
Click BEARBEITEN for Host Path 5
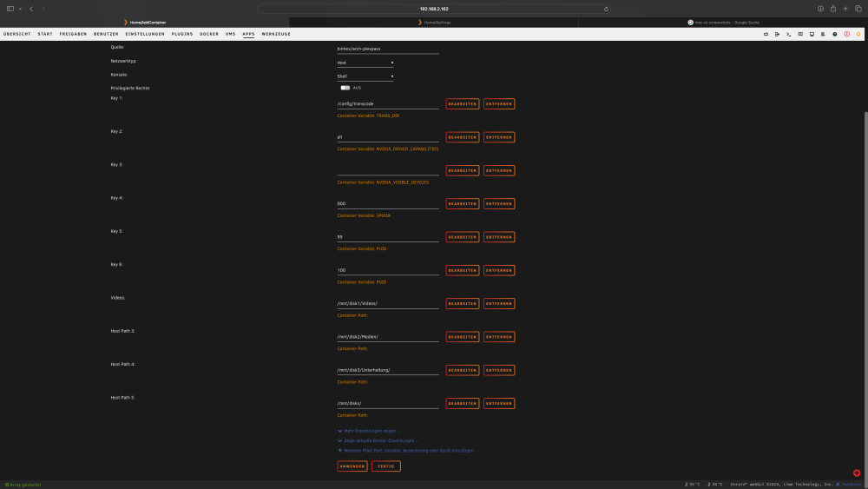[463, 403]
